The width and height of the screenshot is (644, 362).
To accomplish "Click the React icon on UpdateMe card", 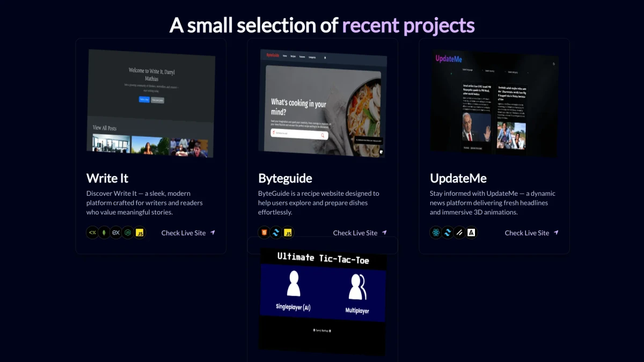I will (x=436, y=233).
